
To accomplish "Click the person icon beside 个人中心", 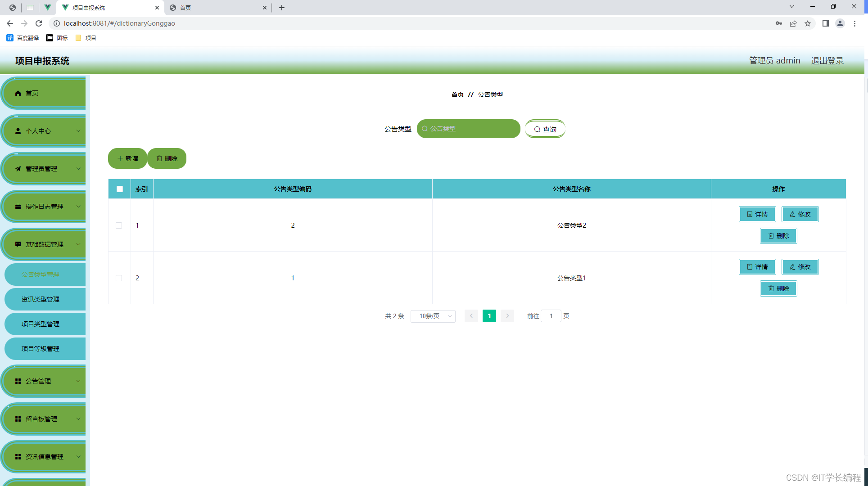I will pos(18,131).
